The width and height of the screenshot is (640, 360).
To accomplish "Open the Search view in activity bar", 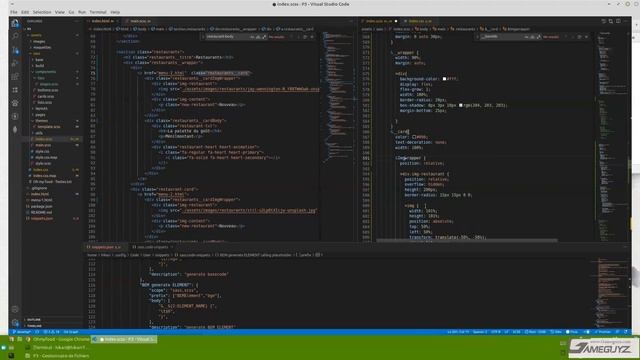I will tap(15, 36).
